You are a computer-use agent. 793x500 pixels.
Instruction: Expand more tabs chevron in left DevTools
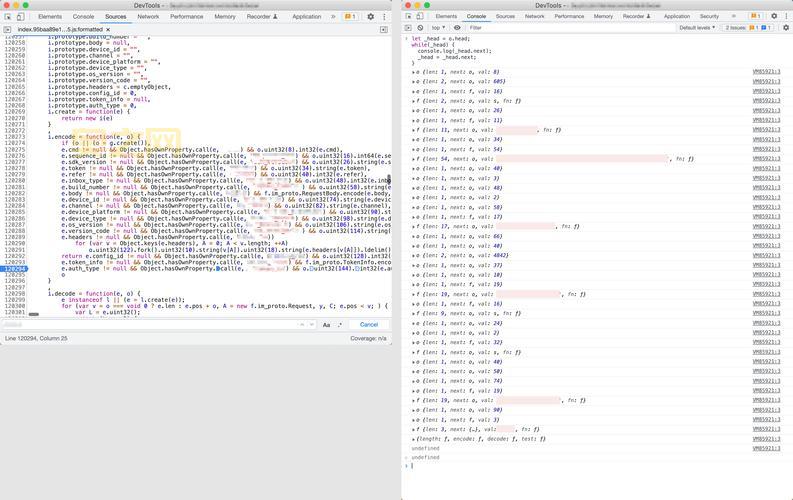pos(330,17)
